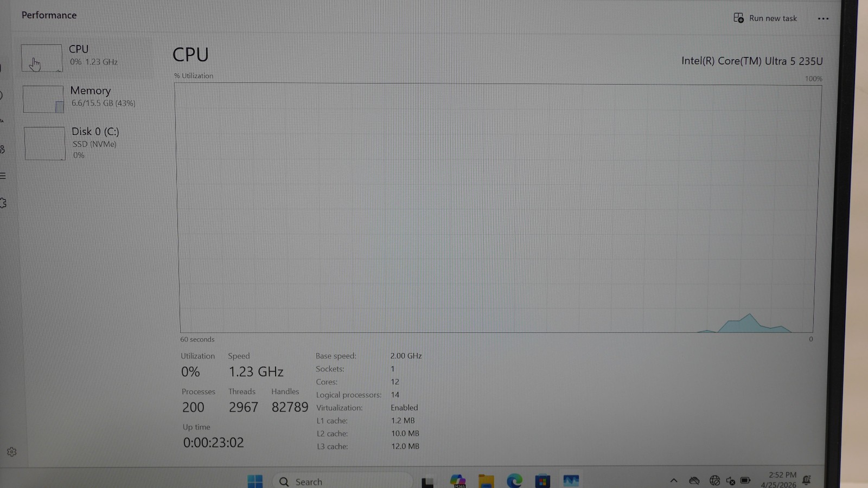Open the three-dot more options menu

(x=823, y=18)
